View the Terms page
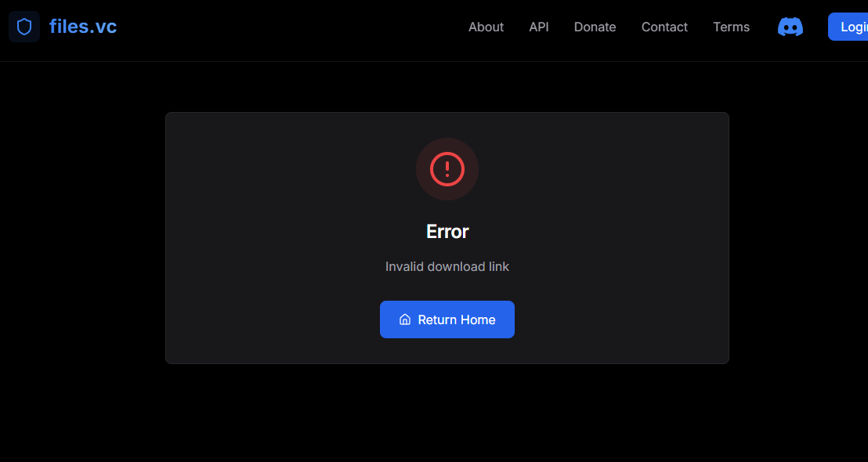 pos(731,27)
